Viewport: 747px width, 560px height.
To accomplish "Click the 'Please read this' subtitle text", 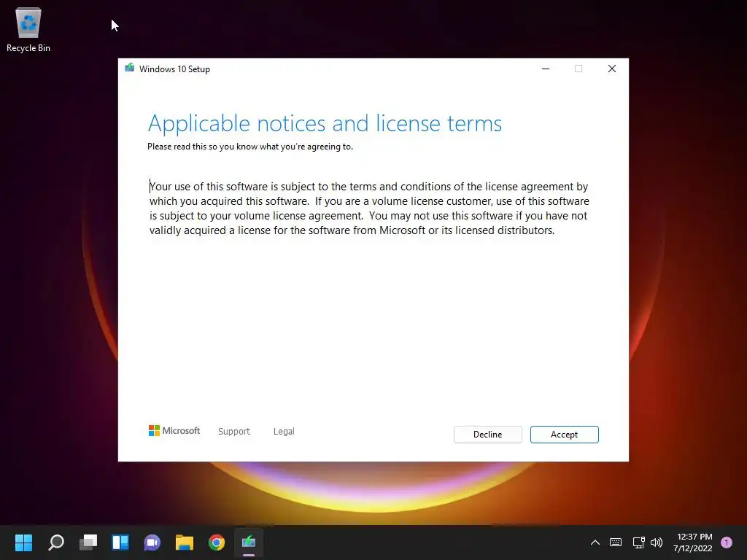I will pyautogui.click(x=250, y=147).
